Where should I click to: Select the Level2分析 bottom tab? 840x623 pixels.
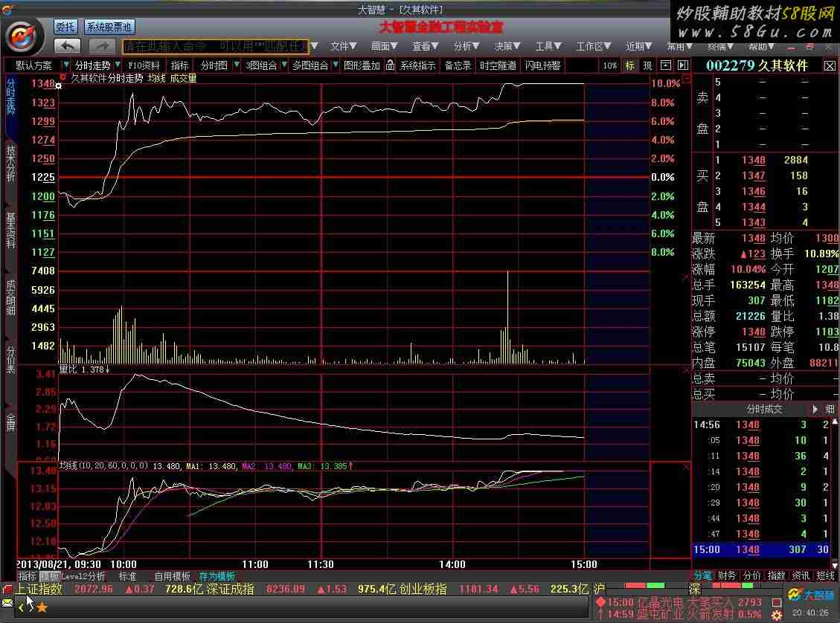(83, 576)
